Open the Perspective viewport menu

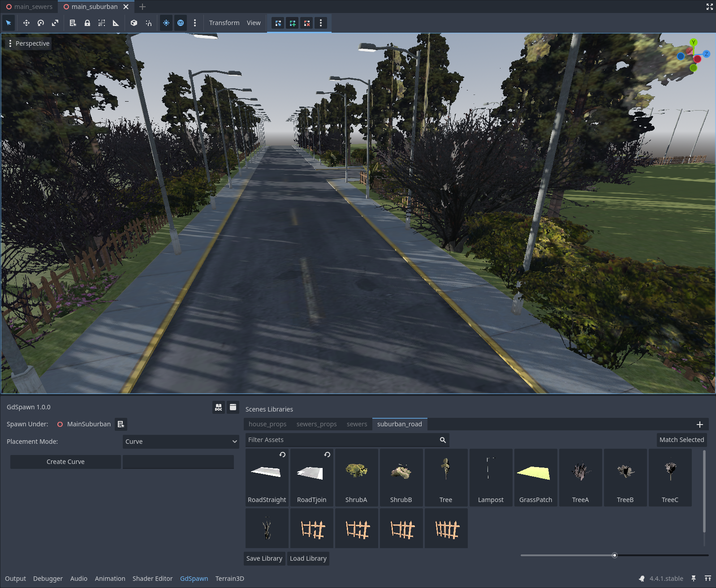point(29,43)
